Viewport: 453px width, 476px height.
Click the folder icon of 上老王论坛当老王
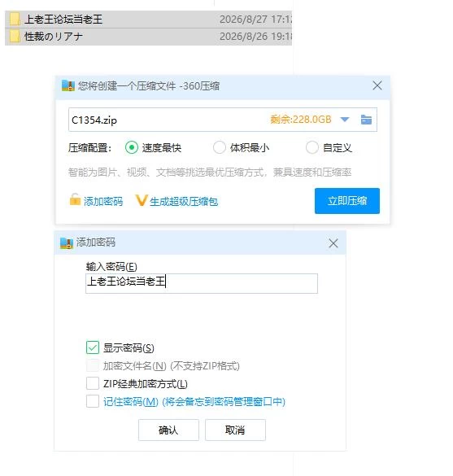pyautogui.click(x=15, y=20)
